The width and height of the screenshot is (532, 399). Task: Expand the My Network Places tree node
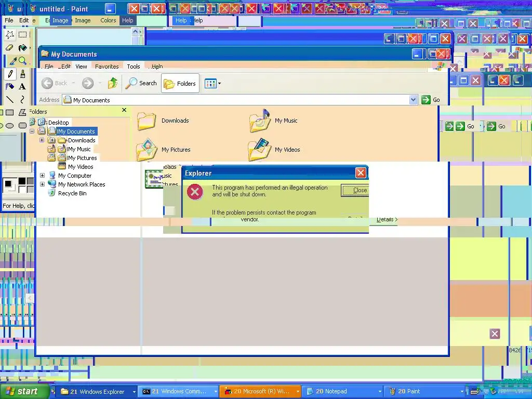[42, 184]
